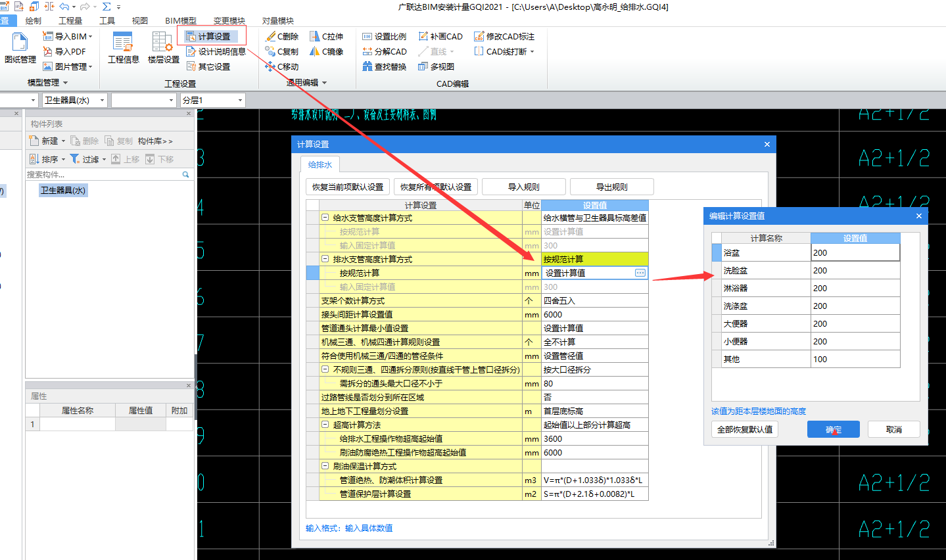Click 新建 in component list
This screenshot has width=946, height=560.
(47, 141)
